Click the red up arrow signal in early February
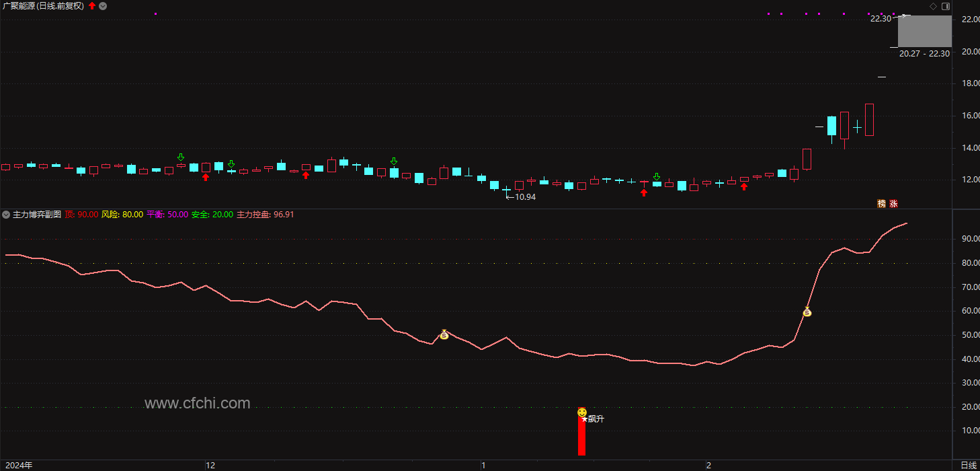Viewport: 980px width, 471px height. click(744, 186)
